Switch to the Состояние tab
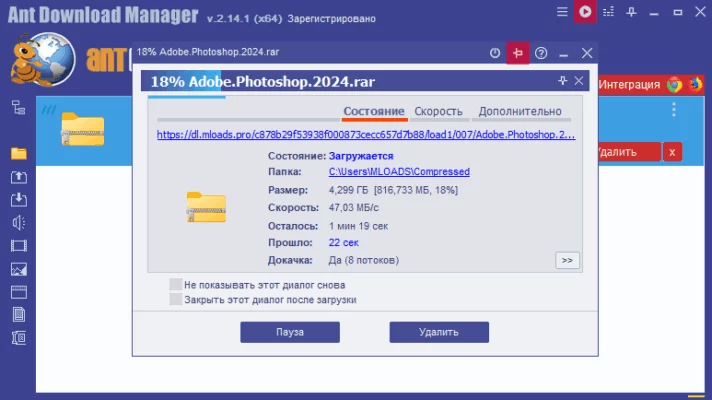The height and width of the screenshot is (400, 712). pos(374,111)
